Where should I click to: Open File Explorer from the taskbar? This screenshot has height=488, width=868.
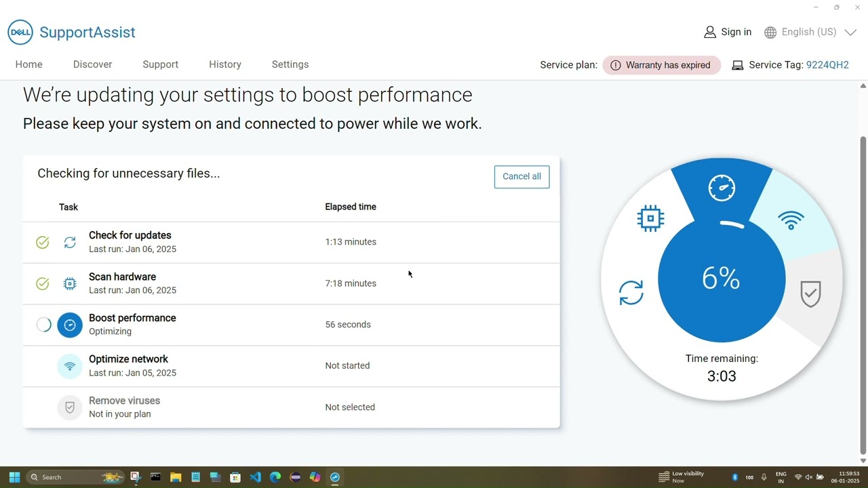point(176,477)
